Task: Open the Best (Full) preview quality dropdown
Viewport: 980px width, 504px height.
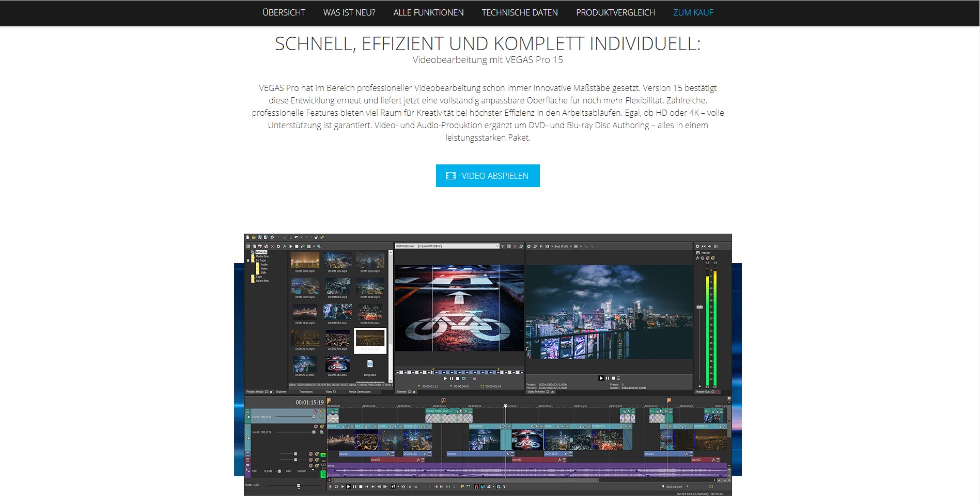Action: tap(564, 247)
